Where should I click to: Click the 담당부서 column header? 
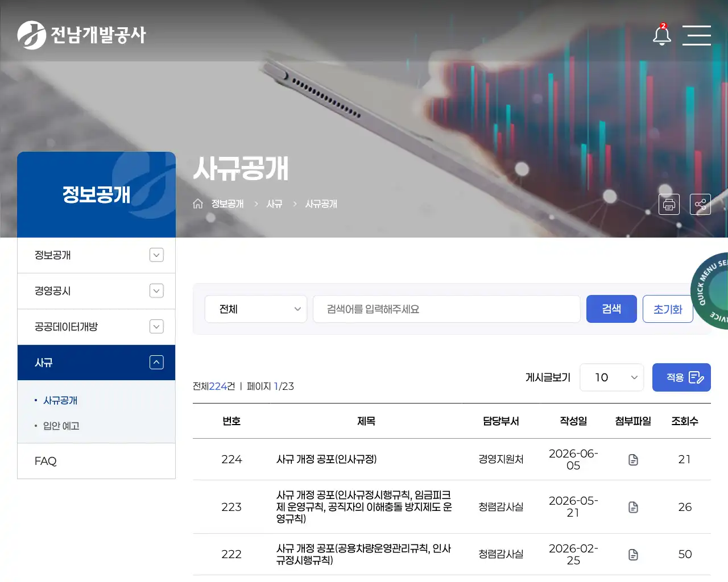501,421
